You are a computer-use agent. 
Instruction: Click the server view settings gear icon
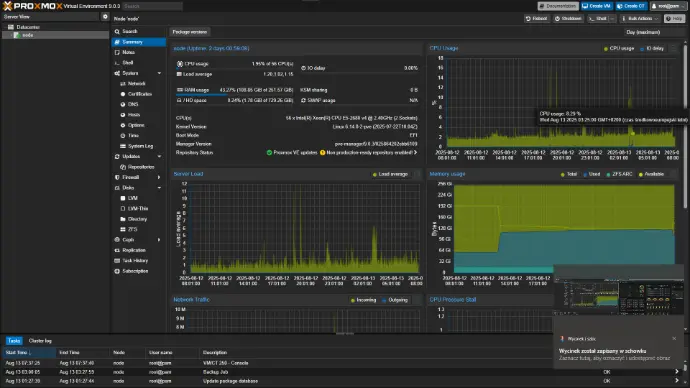pyautogui.click(x=105, y=17)
